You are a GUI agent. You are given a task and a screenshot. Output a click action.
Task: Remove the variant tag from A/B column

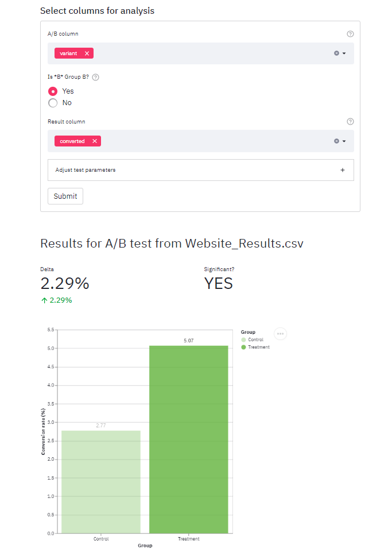coord(87,53)
